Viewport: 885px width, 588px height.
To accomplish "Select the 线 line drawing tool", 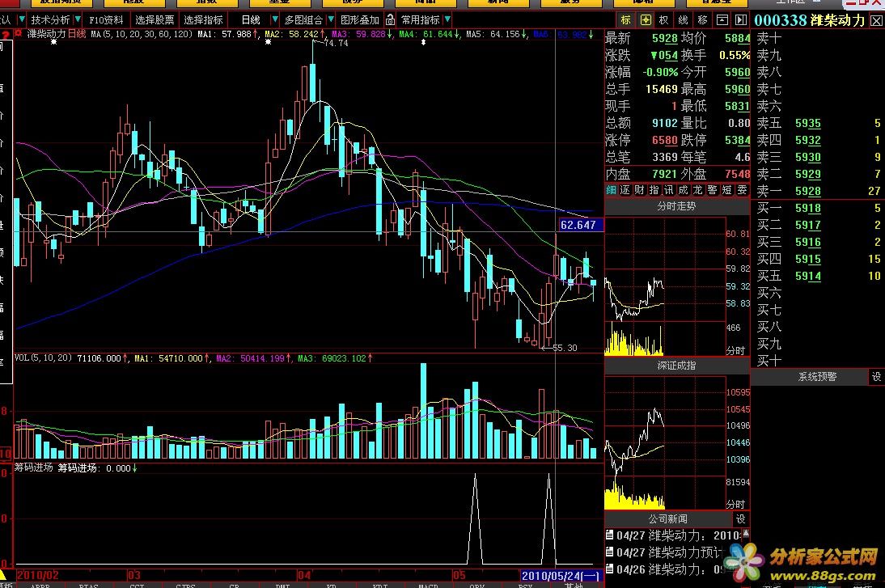I will point(683,19).
